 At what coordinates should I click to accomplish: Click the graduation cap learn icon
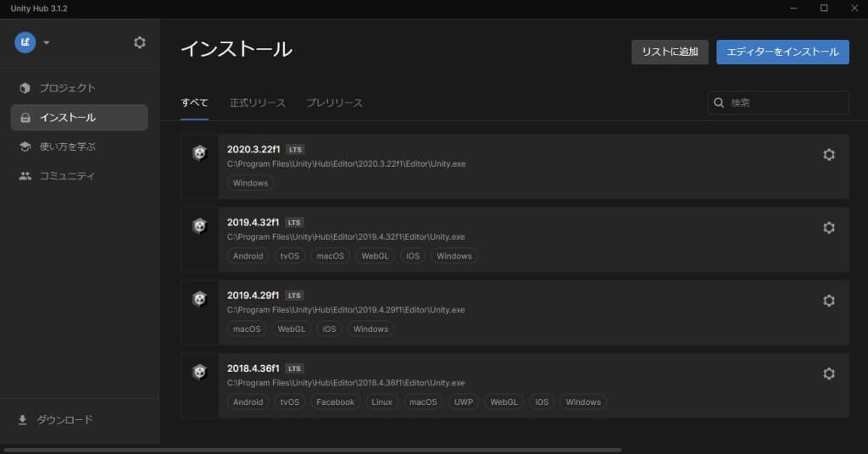(x=25, y=147)
